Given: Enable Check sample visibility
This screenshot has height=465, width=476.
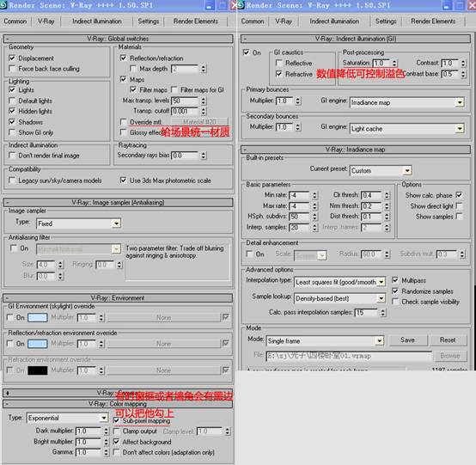Looking at the screenshot, I should tap(395, 302).
